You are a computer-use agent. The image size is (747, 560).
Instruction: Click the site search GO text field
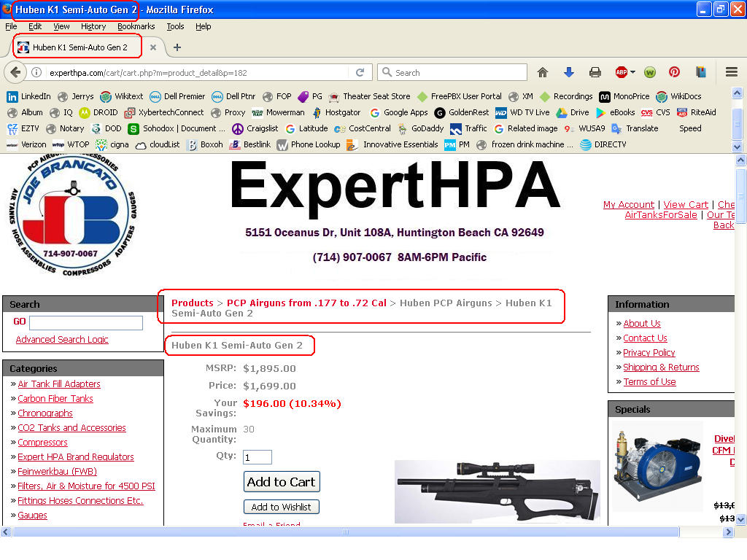(x=86, y=323)
